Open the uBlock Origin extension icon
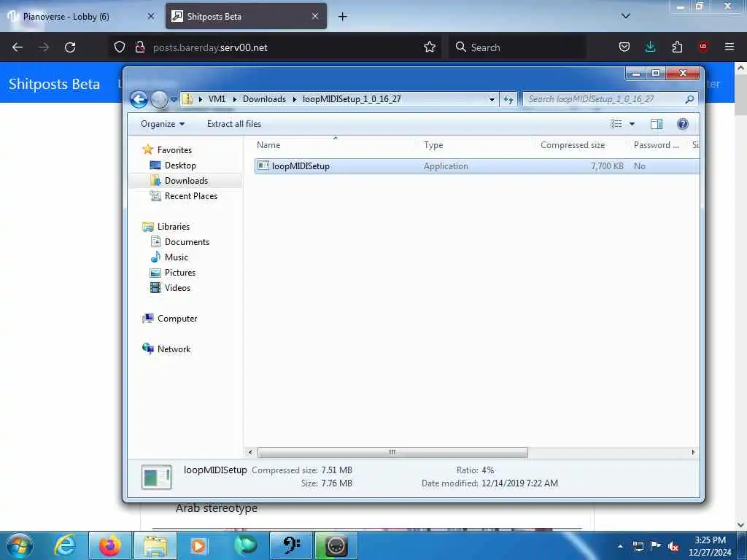The image size is (747, 560). coord(703,47)
